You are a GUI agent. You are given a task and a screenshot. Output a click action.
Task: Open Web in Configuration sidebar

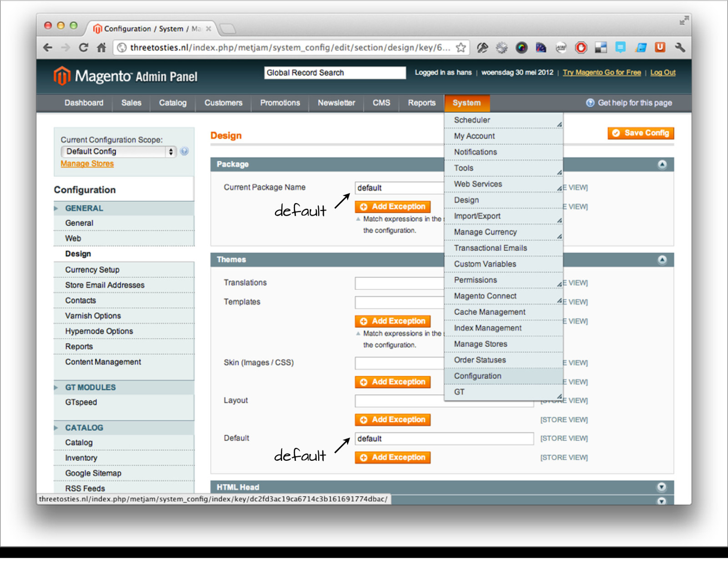[124, 239]
